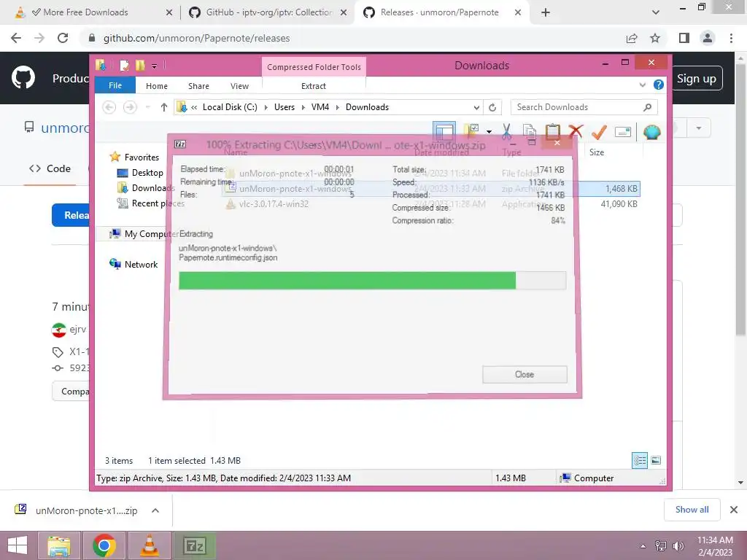Screen dimensions: 747x560
Task: Click the quick access Properties icon in title bar
Action: pyautogui.click(x=124, y=65)
